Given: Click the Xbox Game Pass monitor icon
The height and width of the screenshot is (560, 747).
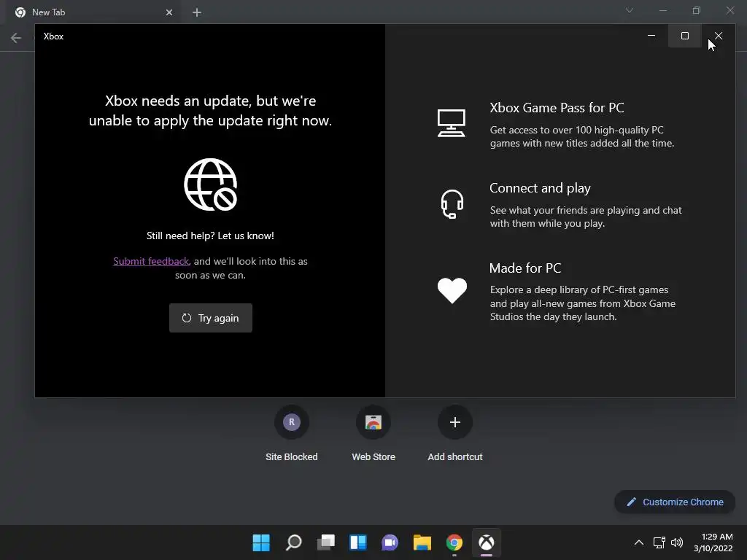Looking at the screenshot, I should click(x=451, y=122).
